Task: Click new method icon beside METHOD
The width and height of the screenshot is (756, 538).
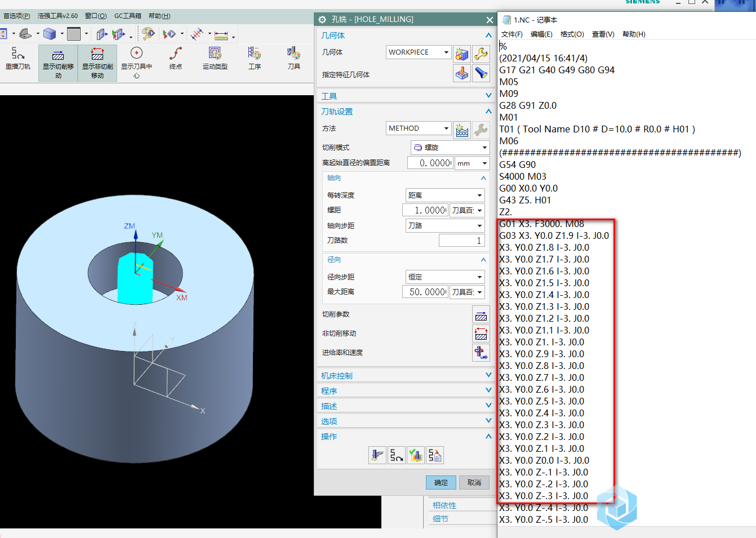Action: pos(462,130)
